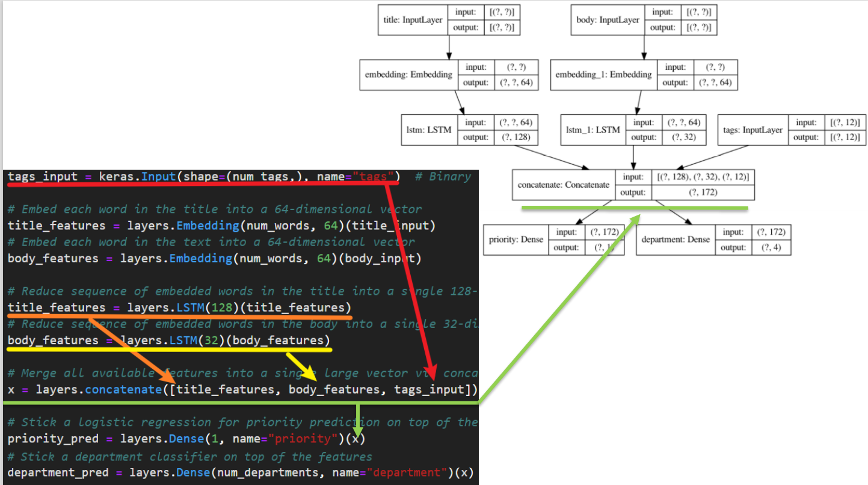
Task: Select the 'embedding_1: Embedding' node label
Action: 603,75
